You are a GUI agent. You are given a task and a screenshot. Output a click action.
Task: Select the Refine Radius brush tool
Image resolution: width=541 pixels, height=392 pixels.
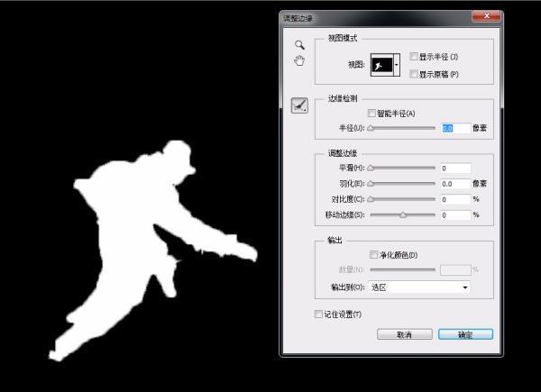(299, 105)
